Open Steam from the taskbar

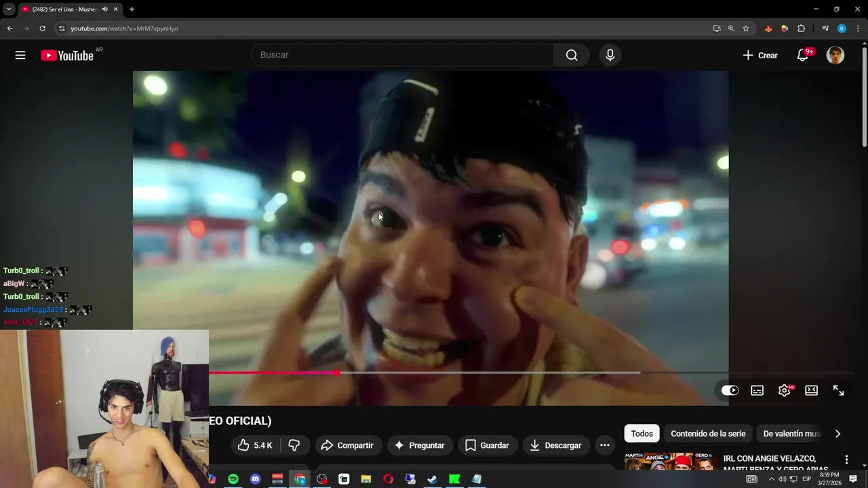point(432,479)
